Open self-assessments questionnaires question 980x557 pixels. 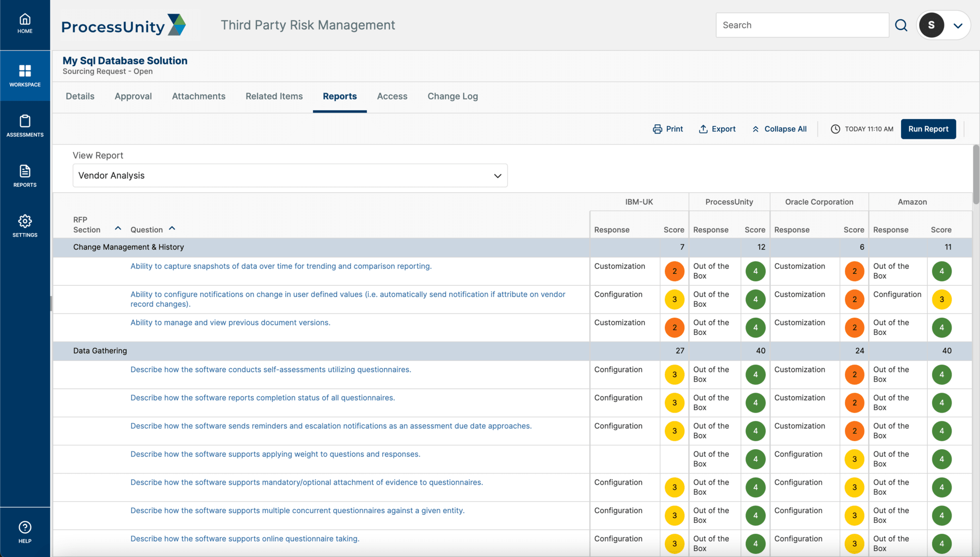click(270, 369)
